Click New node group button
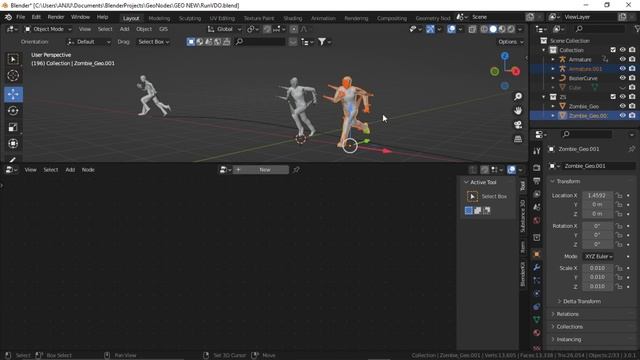The width and height of the screenshot is (640, 360). click(x=261, y=170)
